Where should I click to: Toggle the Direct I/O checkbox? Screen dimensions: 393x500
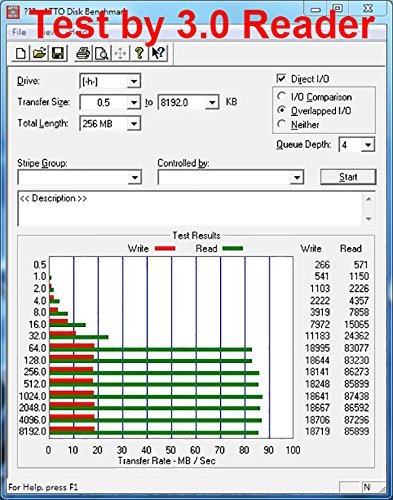(x=281, y=78)
